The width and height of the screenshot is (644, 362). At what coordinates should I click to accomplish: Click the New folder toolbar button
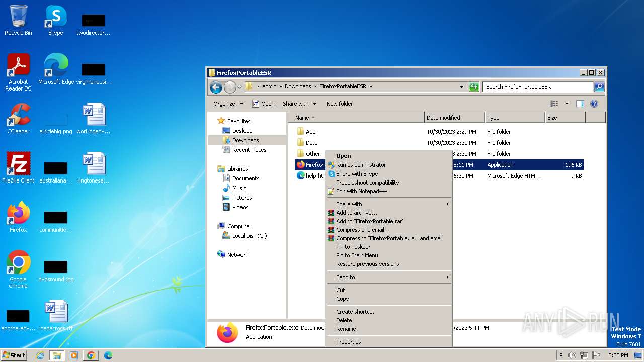click(340, 104)
